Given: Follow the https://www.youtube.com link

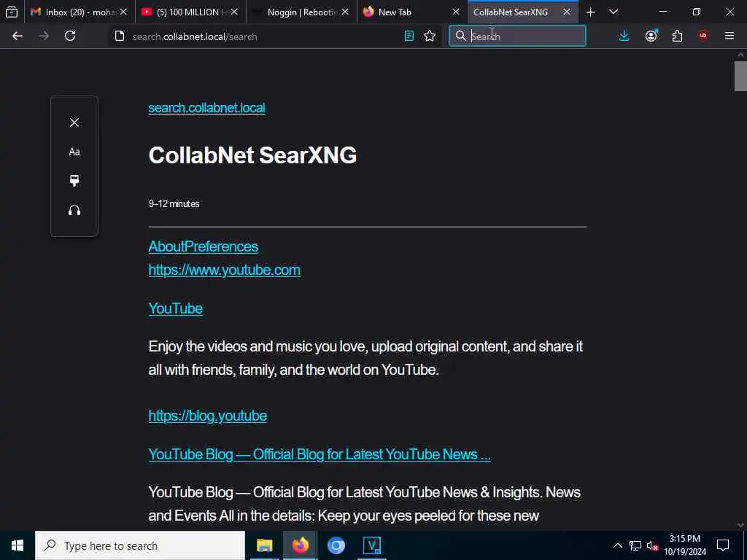Looking at the screenshot, I should pos(225,270).
